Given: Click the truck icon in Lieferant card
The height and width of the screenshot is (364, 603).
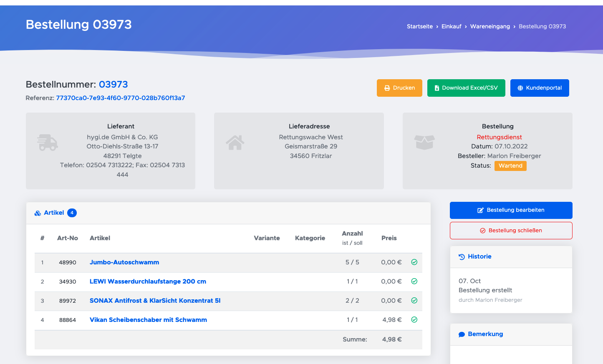Looking at the screenshot, I should pos(48,143).
